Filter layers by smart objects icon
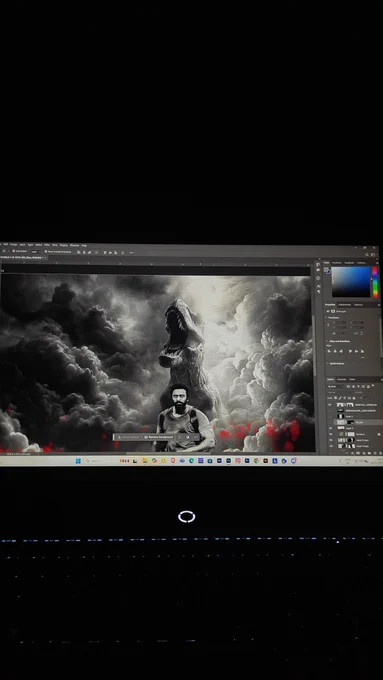The image size is (383, 680). (x=368, y=386)
